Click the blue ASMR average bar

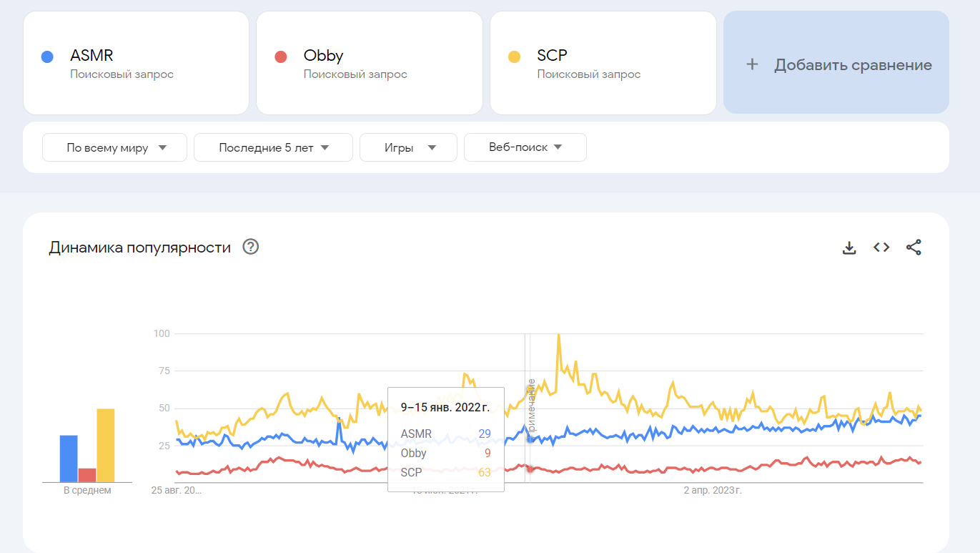click(69, 458)
